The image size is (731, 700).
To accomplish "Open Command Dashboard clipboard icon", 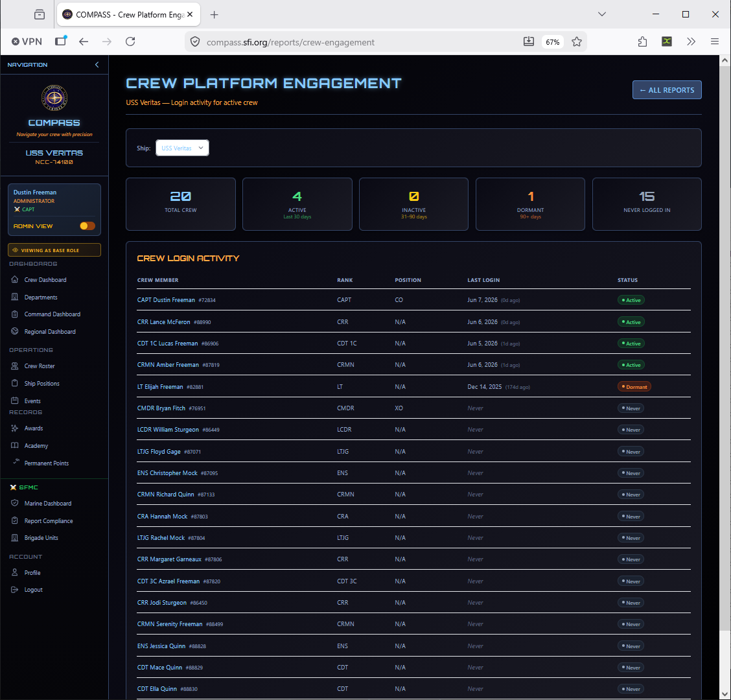I will tap(14, 314).
